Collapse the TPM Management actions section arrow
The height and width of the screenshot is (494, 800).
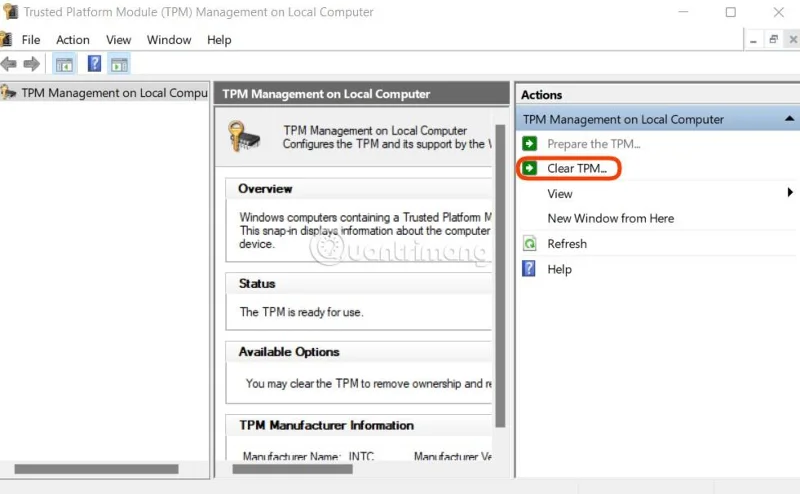point(789,118)
